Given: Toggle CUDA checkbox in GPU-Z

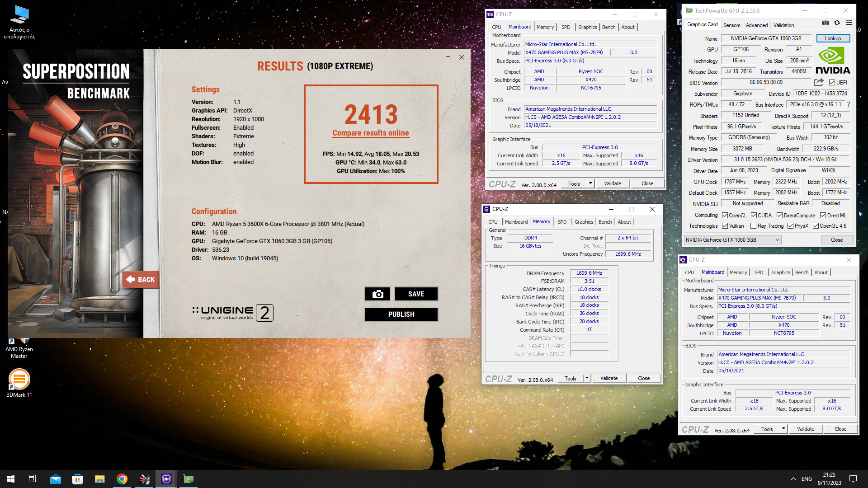Looking at the screenshot, I should pos(754,216).
